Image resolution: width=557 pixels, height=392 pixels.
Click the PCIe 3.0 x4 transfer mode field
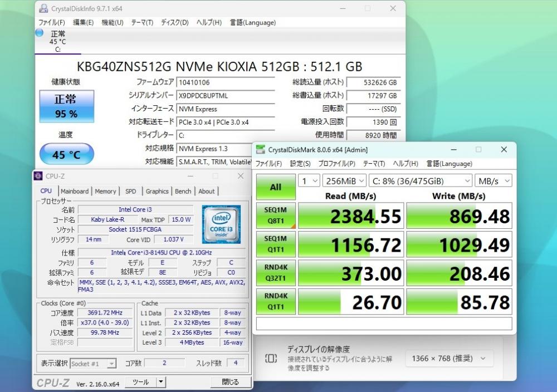226,122
